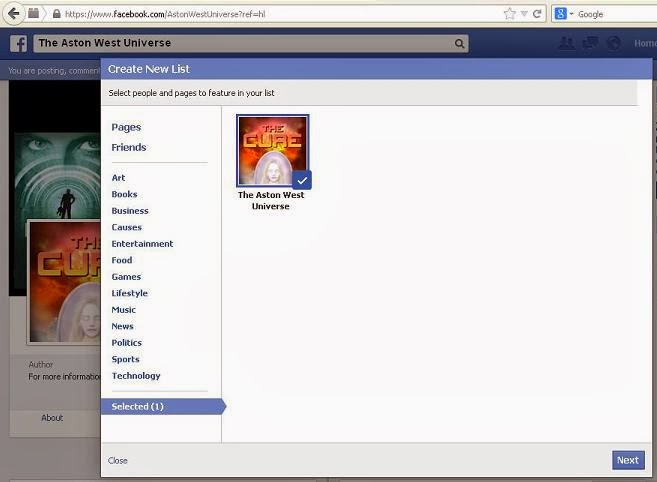Choose the News category
This screenshot has width=657, height=482.
[122, 326]
